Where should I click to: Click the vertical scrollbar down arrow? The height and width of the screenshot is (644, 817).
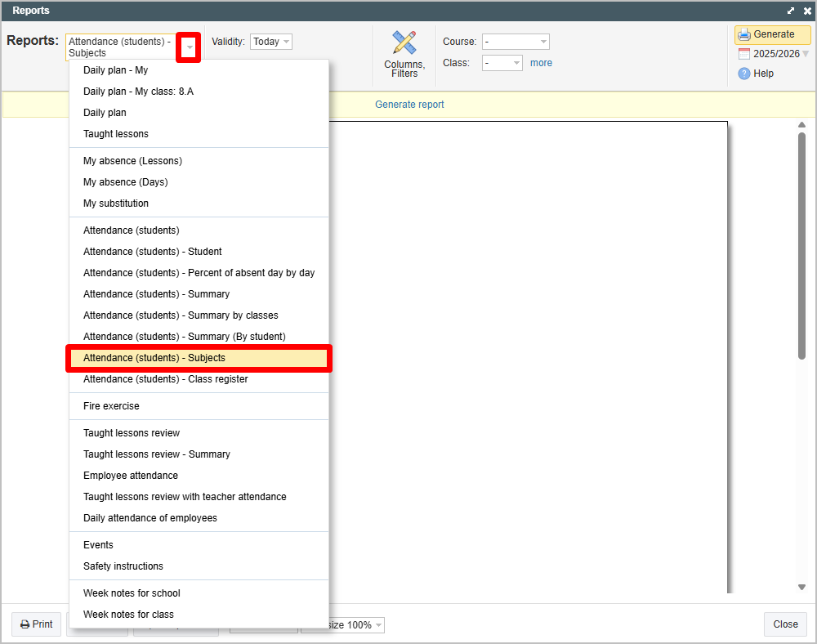(801, 587)
